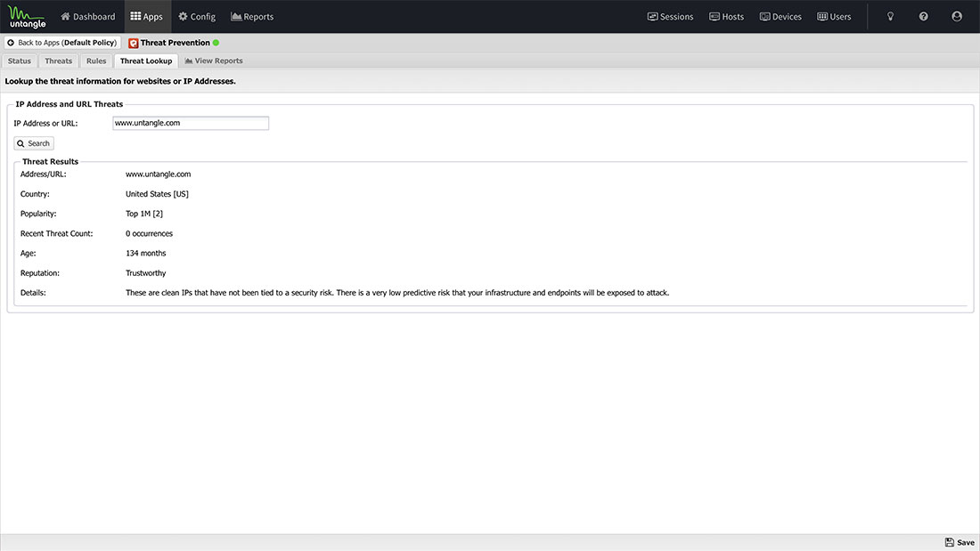
Task: Switch to the Status tab
Action: click(20, 61)
